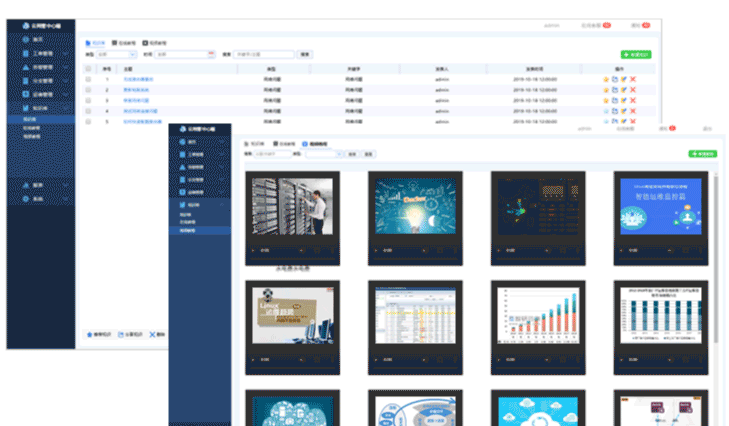This screenshot has height=426, width=729.
Task: Switch to the third tab in the back window
Action: click(x=154, y=43)
